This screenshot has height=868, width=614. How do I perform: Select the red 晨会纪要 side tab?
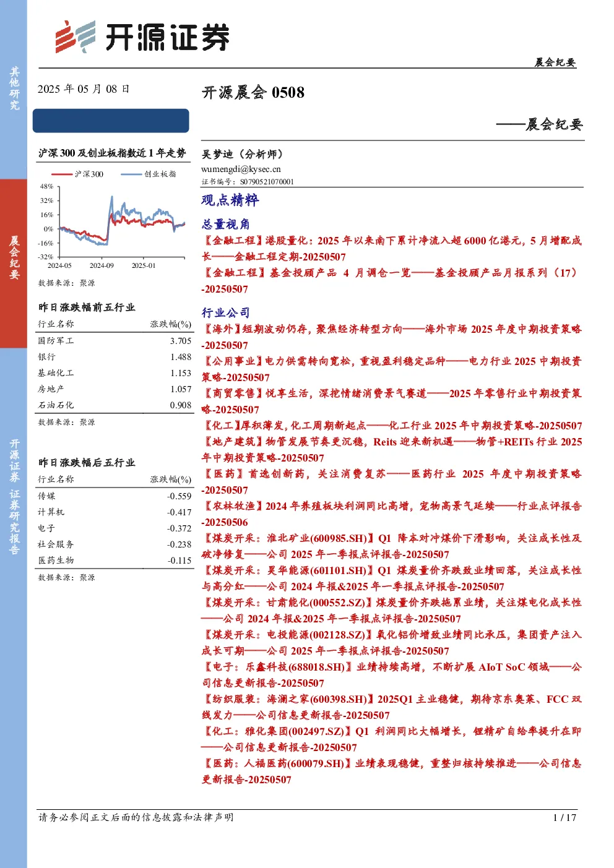tap(14, 263)
